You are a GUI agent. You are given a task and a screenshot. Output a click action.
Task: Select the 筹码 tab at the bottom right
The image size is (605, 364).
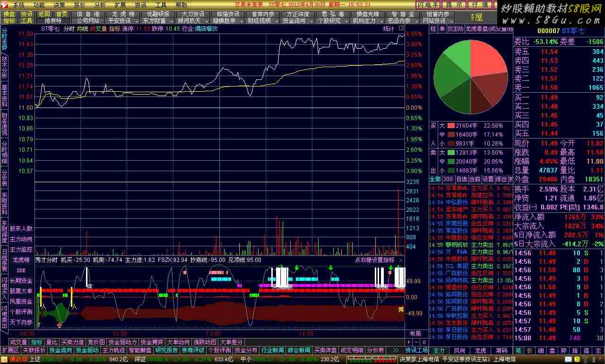click(501, 350)
